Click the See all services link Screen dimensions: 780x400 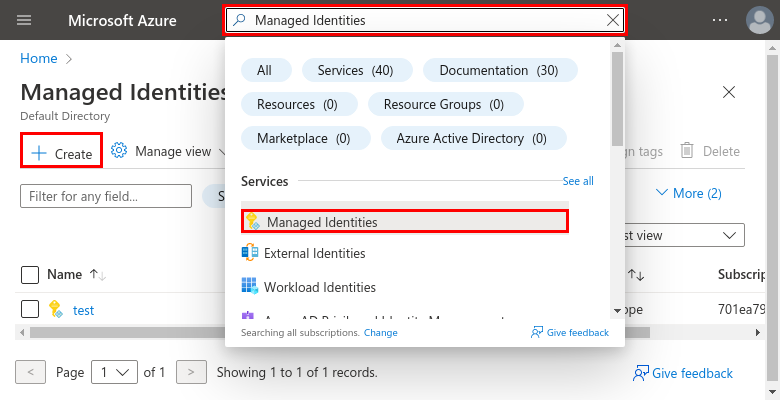[578, 181]
